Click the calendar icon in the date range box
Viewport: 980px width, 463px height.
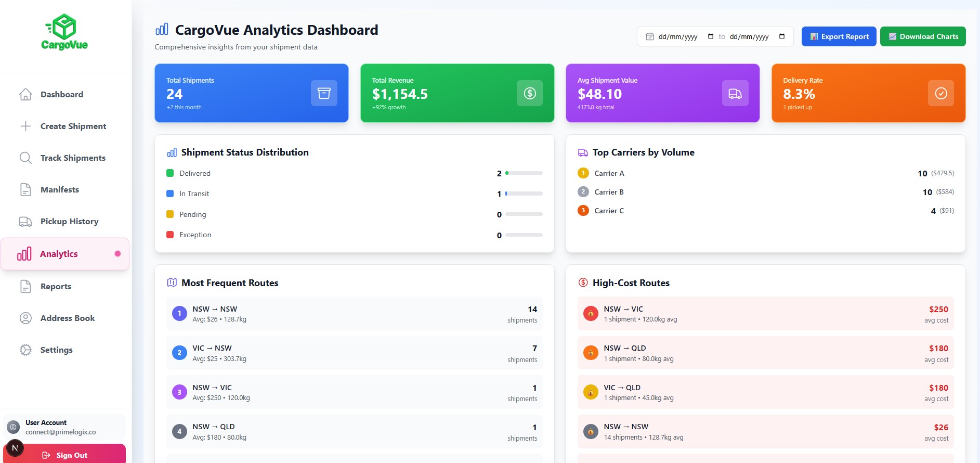click(650, 36)
